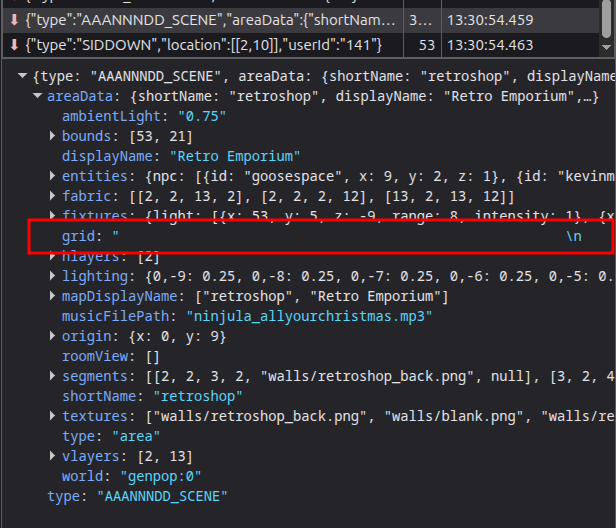Expand the bounds array

pos(53,136)
